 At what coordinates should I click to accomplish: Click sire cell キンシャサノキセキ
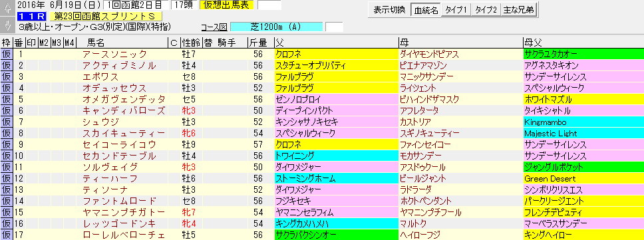tap(337, 122)
